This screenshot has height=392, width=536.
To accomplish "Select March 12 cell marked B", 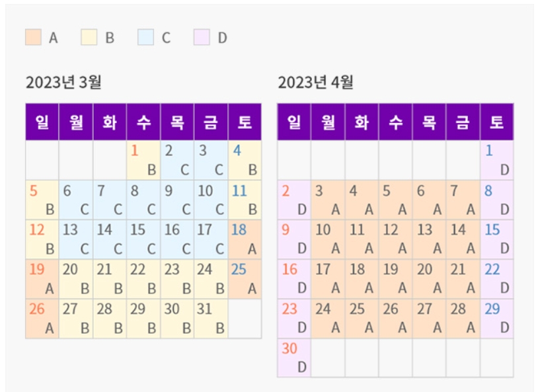I will click(42, 239).
